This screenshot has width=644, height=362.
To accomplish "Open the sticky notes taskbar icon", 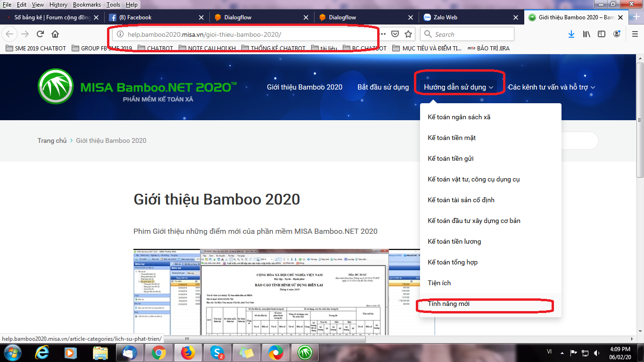I will tap(247, 352).
